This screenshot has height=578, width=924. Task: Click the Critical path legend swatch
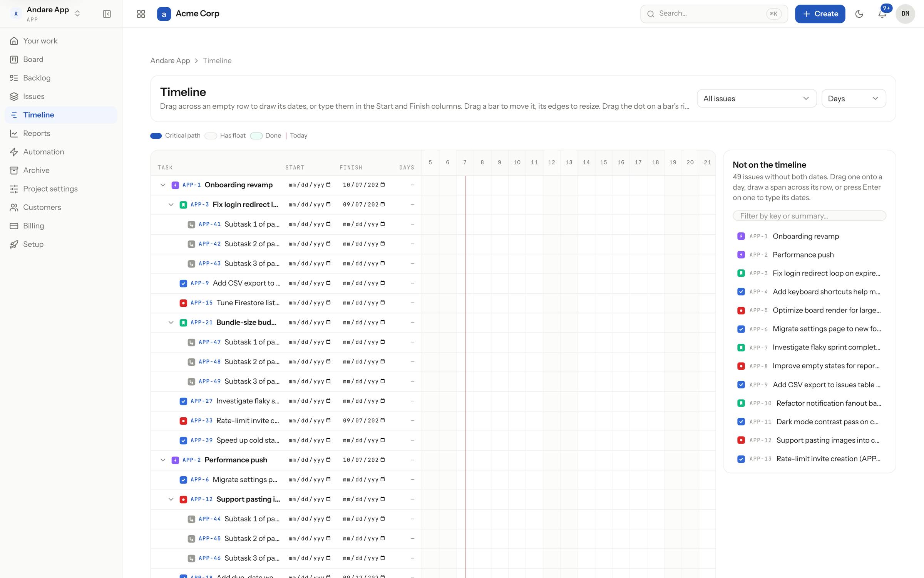click(x=156, y=136)
